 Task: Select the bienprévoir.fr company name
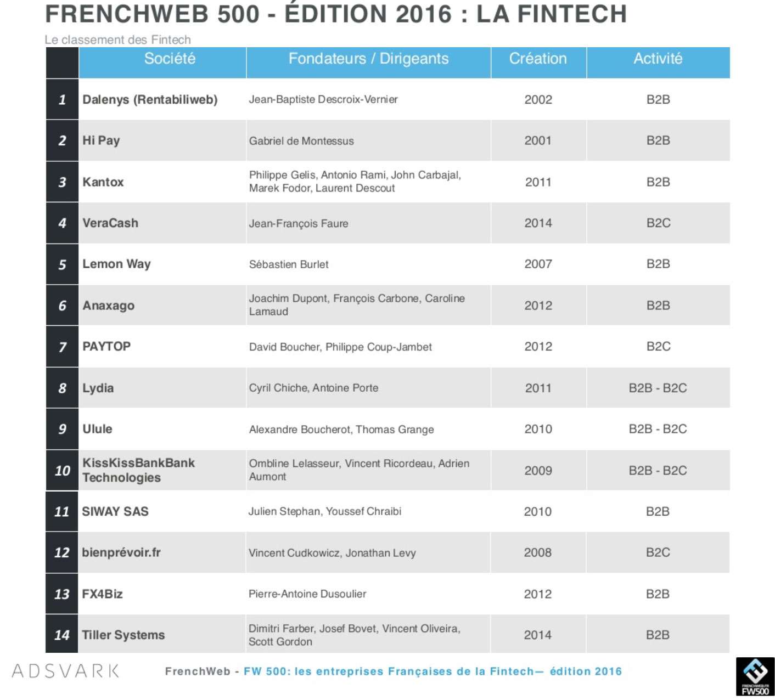[x=121, y=553]
